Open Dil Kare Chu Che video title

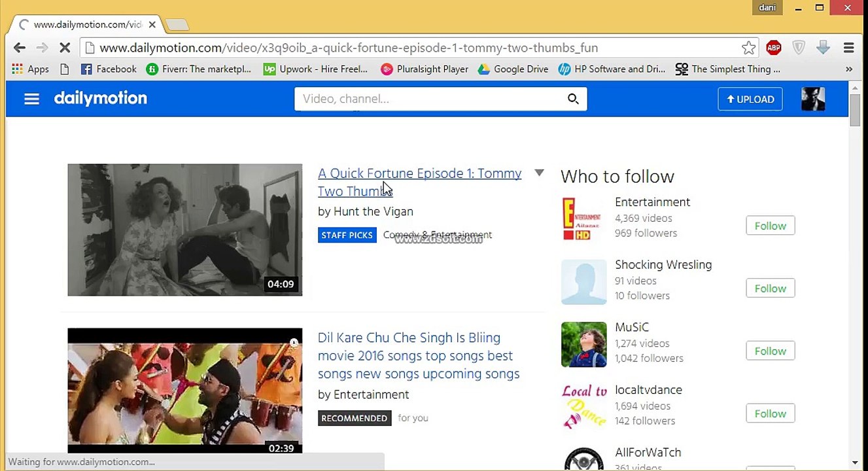[419, 356]
